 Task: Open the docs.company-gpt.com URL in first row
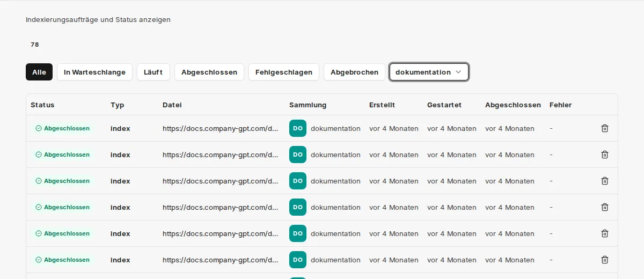pyautogui.click(x=221, y=128)
